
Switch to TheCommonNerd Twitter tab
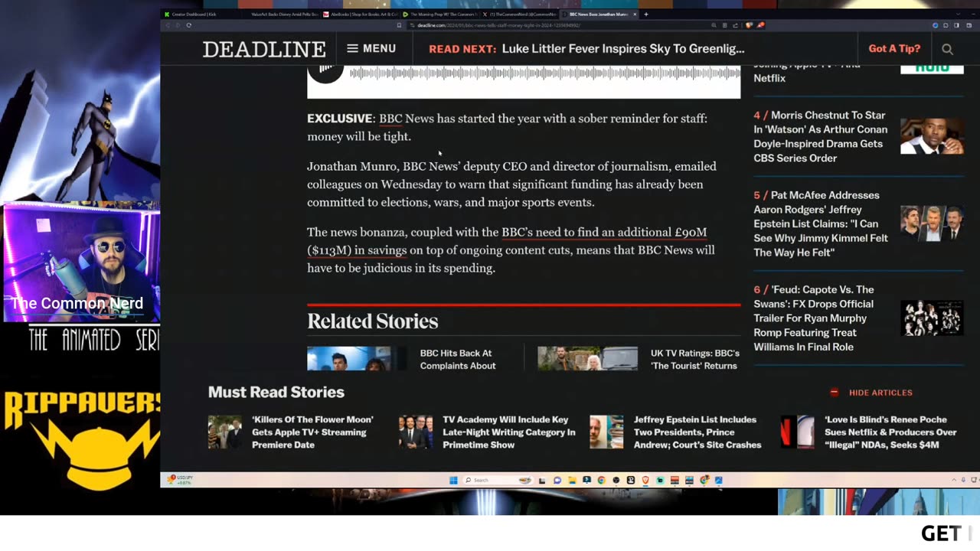(519, 14)
